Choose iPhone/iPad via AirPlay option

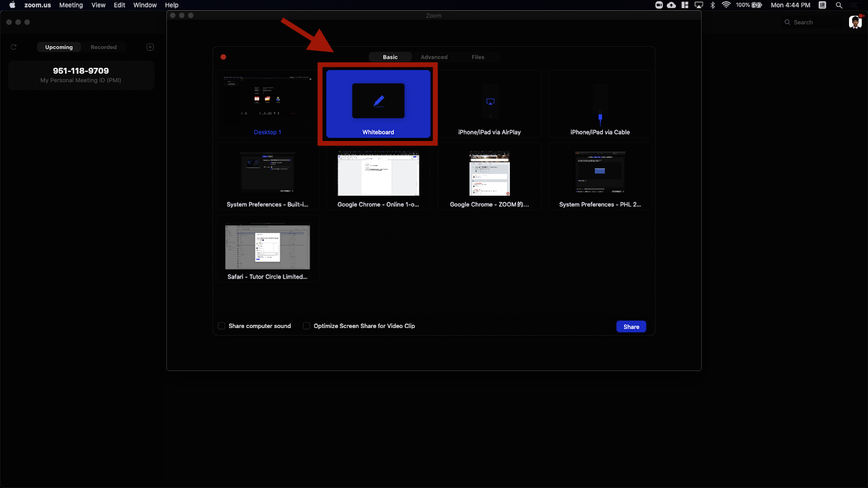489,104
